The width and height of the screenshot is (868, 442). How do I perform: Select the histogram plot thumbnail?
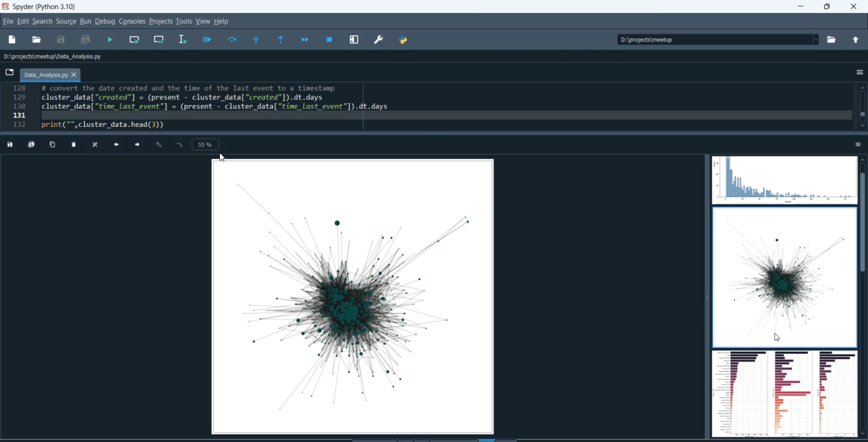click(x=784, y=180)
